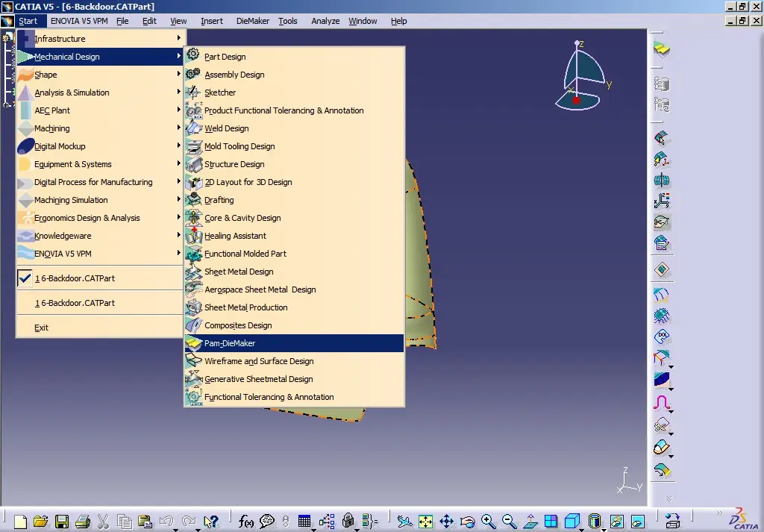Viewport: 764px width, 532px height.
Task: Open the ENOVIA V5 VPM menu bar item
Action: [79, 21]
